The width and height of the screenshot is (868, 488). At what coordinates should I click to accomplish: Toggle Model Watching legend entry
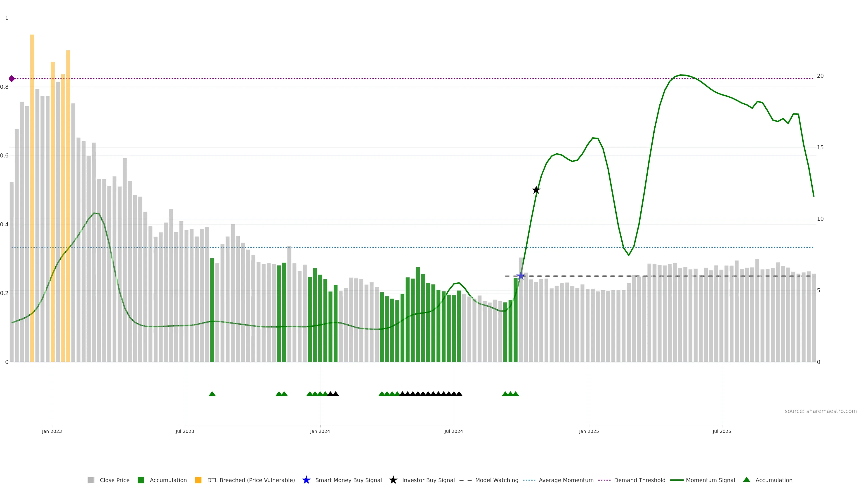(497, 480)
